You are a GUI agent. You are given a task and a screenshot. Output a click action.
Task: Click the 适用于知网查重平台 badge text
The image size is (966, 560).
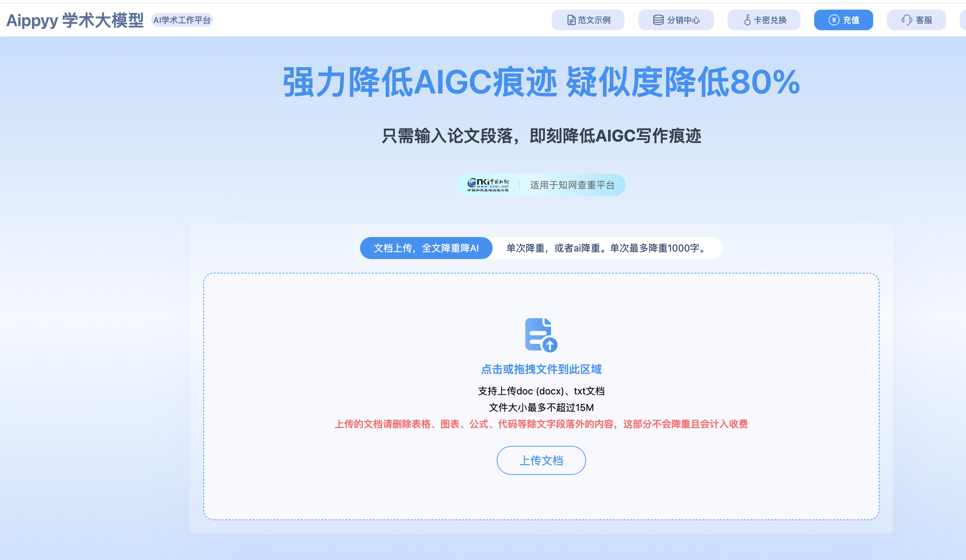(572, 185)
